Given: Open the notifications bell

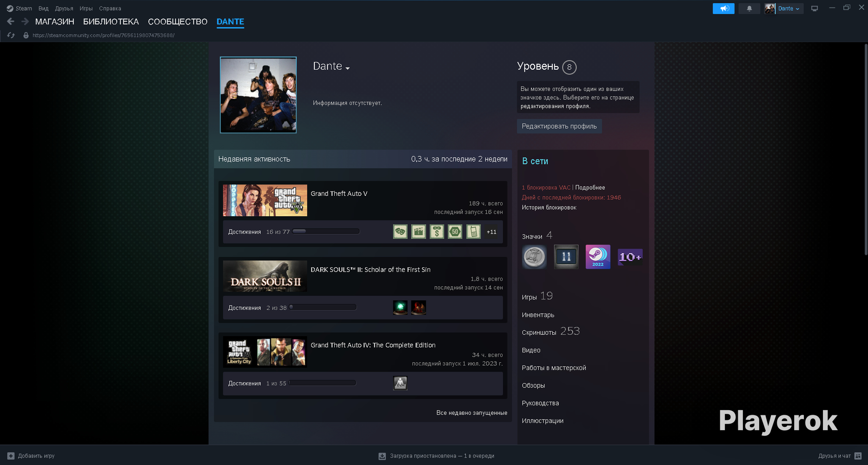Looking at the screenshot, I should point(749,8).
